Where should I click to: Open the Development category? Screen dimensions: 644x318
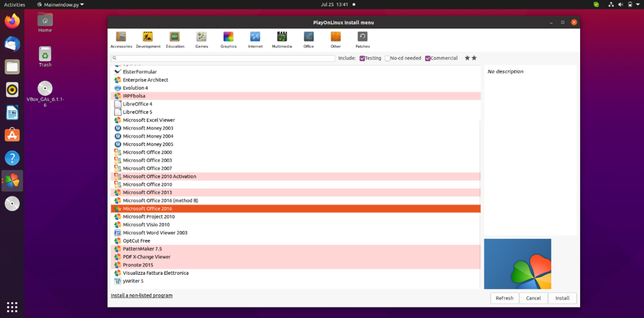[147, 40]
